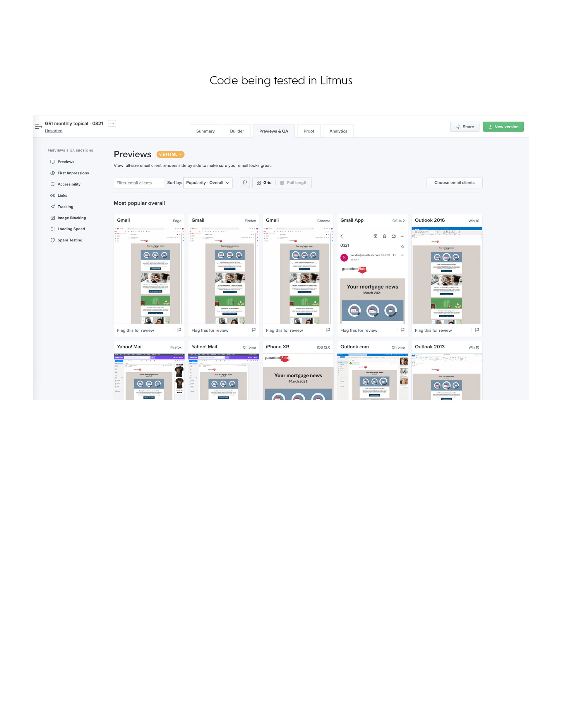Go to the Links section
Image resolution: width=562 pixels, height=728 pixels.
pos(59,195)
